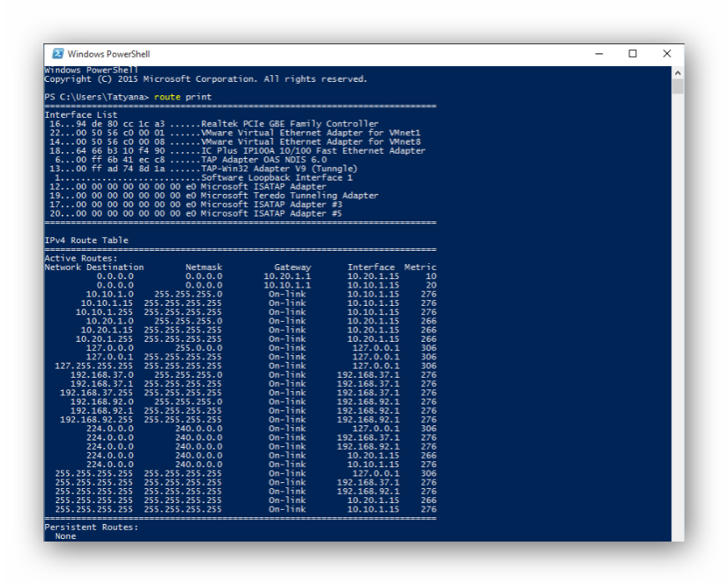This screenshot has height=585, width=728.
Task: Click the Microsoft ISATAP Adapter #5 line
Action: tap(196, 214)
